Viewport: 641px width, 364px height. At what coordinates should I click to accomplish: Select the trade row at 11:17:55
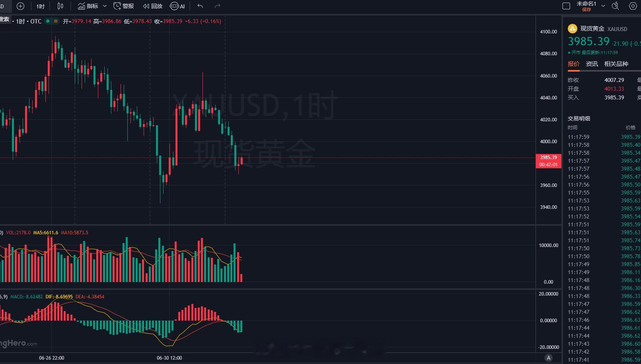(604, 193)
